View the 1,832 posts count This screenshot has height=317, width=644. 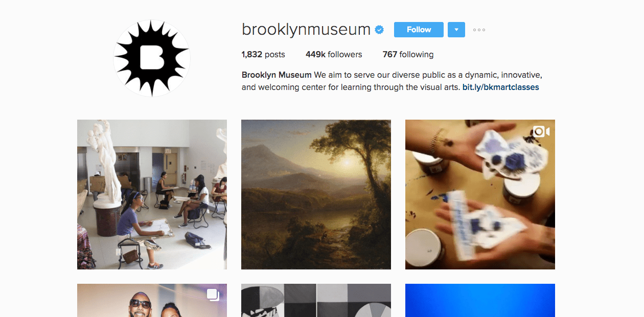[263, 55]
